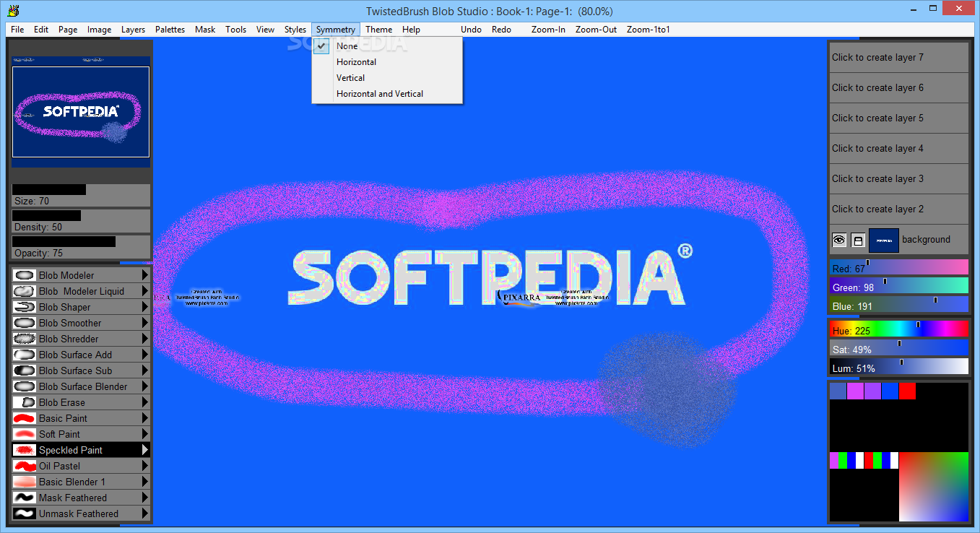The image size is (980, 533).
Task: Choose Vertical symmetry
Action: point(387,77)
